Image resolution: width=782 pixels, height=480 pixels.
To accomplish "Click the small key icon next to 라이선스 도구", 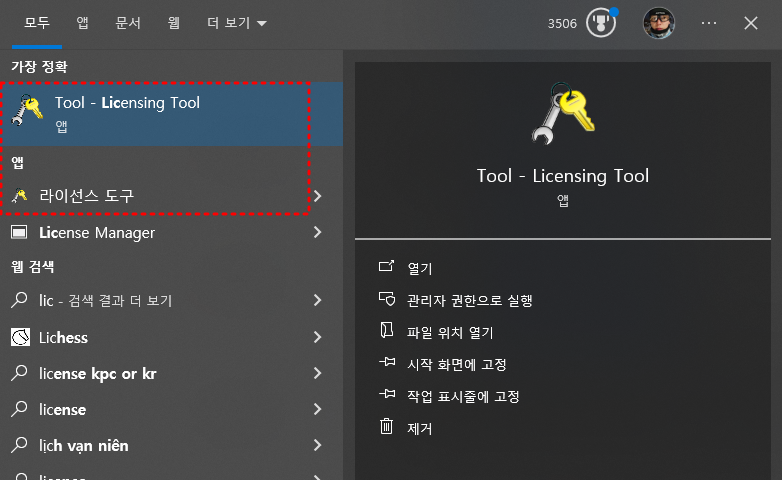I will [19, 196].
